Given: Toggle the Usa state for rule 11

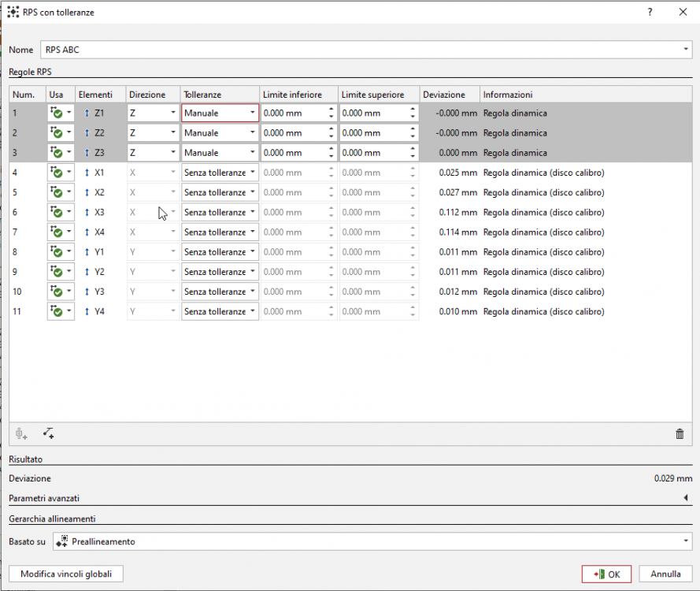Looking at the screenshot, I should pyautogui.click(x=57, y=312).
